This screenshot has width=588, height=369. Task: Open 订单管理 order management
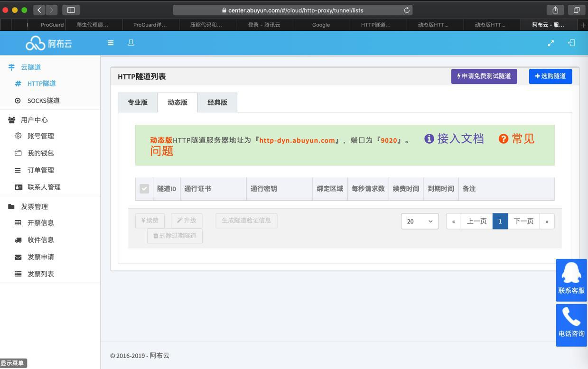click(x=41, y=170)
